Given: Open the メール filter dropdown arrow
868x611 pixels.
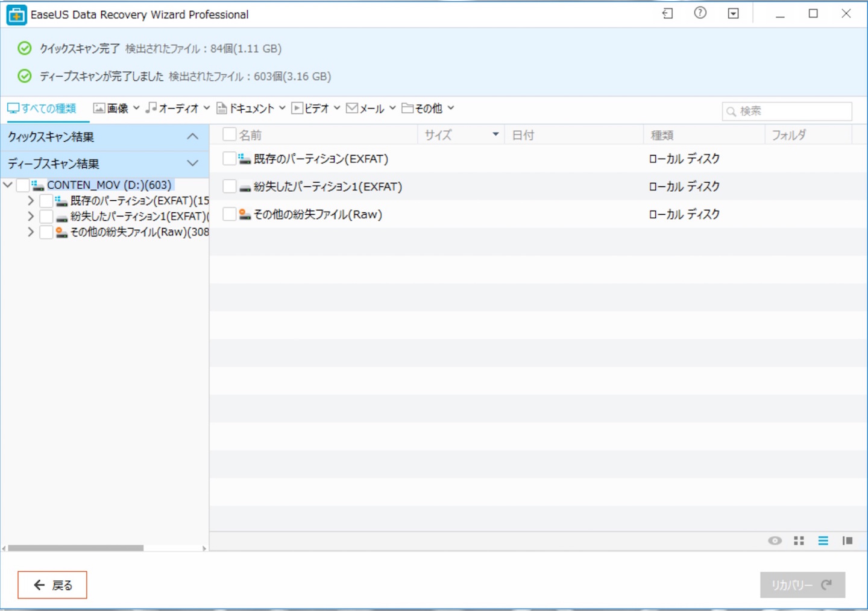Looking at the screenshot, I should tap(392, 108).
